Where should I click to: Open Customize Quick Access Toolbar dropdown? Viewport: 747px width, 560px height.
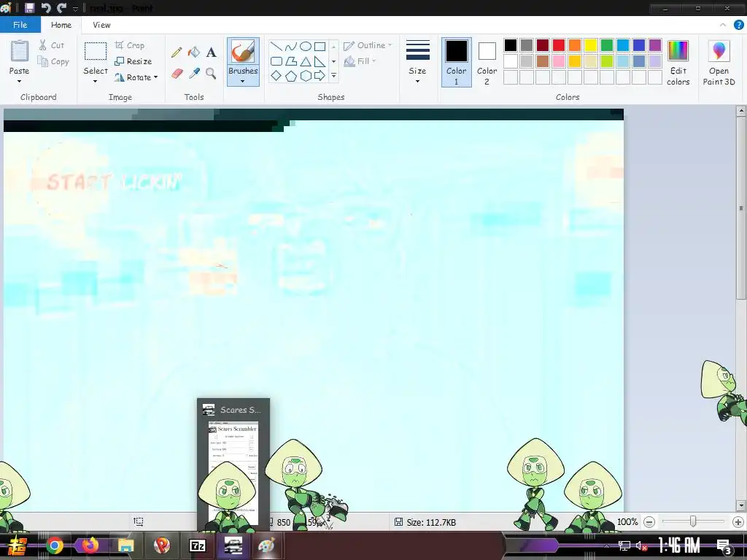[75, 9]
